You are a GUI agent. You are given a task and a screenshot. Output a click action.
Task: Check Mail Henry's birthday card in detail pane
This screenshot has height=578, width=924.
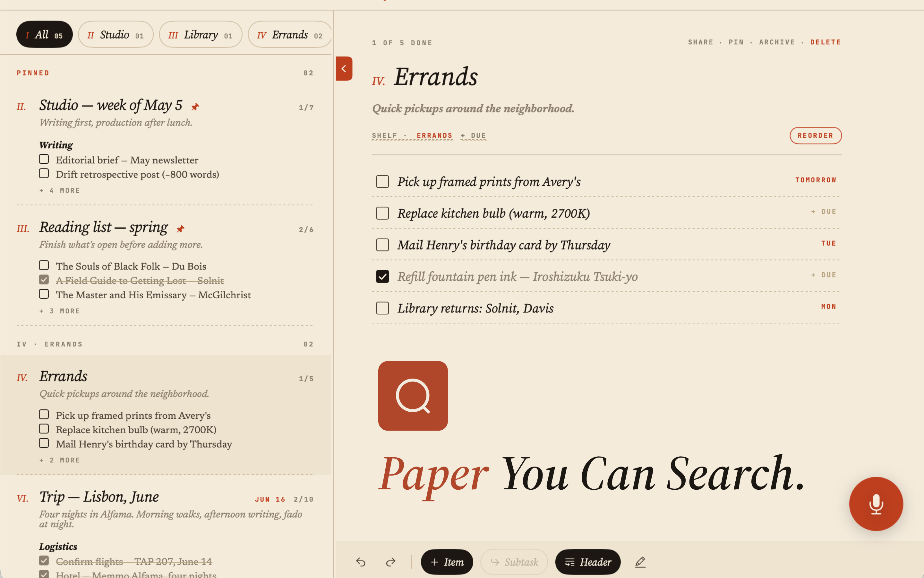[x=382, y=245]
